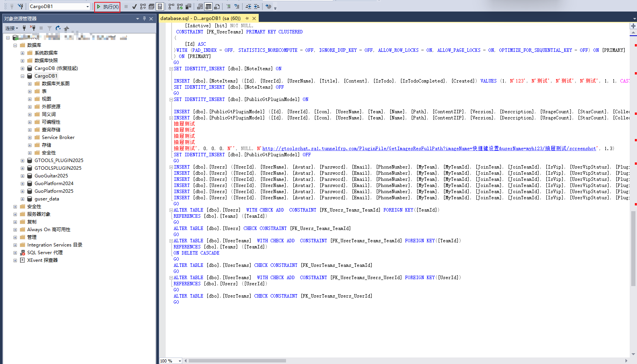The image size is (637, 364).
Task: Click the Execute (执行) query button
Action: pyautogui.click(x=107, y=7)
